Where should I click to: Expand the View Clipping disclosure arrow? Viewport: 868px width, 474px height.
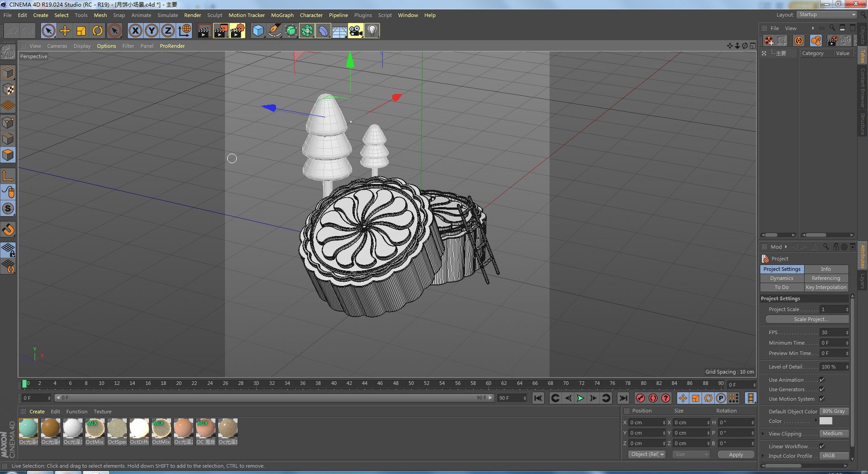[763, 434]
